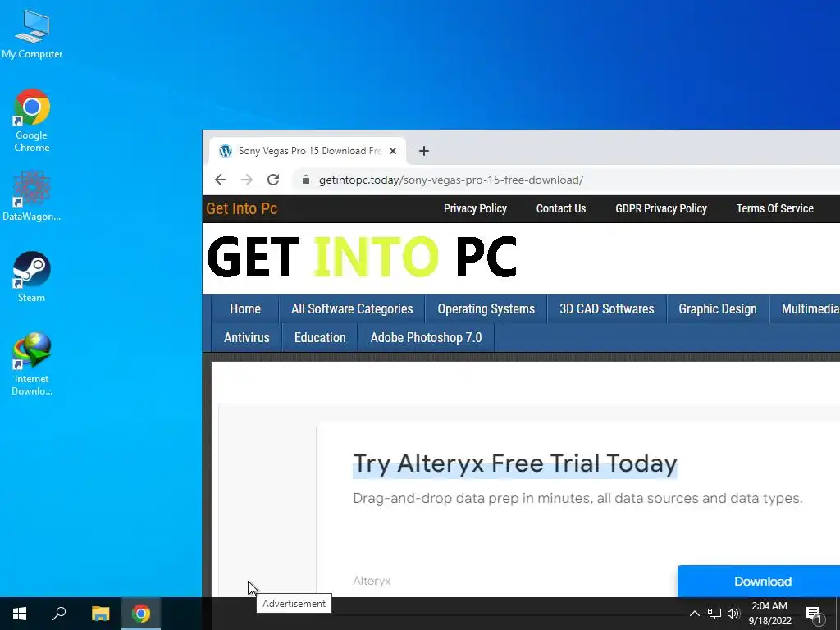Screen dimensions: 840x630
Task: Go to the Home menu item
Action: 245,309
